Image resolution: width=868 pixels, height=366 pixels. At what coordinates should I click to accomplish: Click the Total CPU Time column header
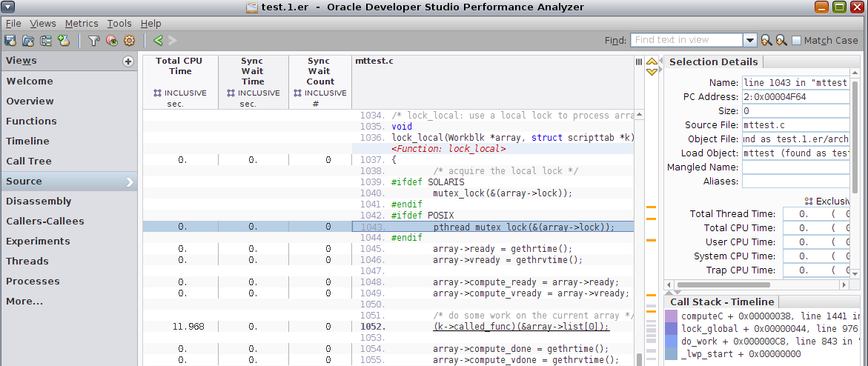pyautogui.click(x=180, y=82)
